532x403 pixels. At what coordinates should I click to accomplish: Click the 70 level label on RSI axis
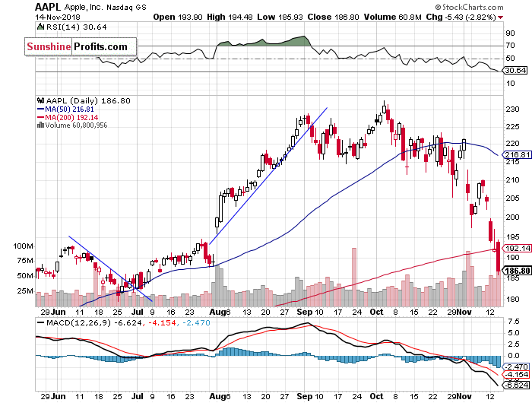tap(510, 46)
